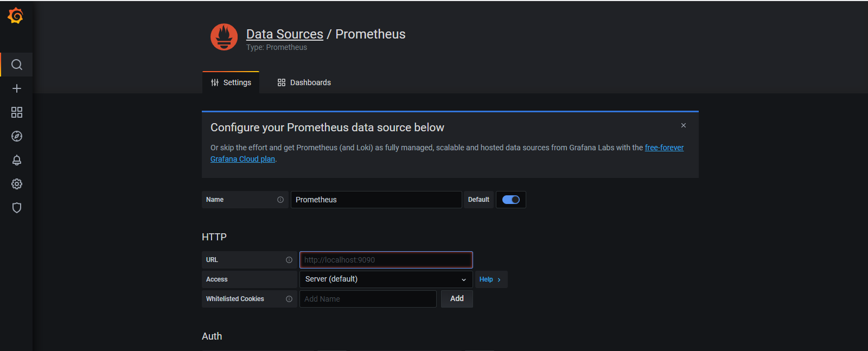Click the URL input field
The image size is (868, 351).
tap(386, 260)
